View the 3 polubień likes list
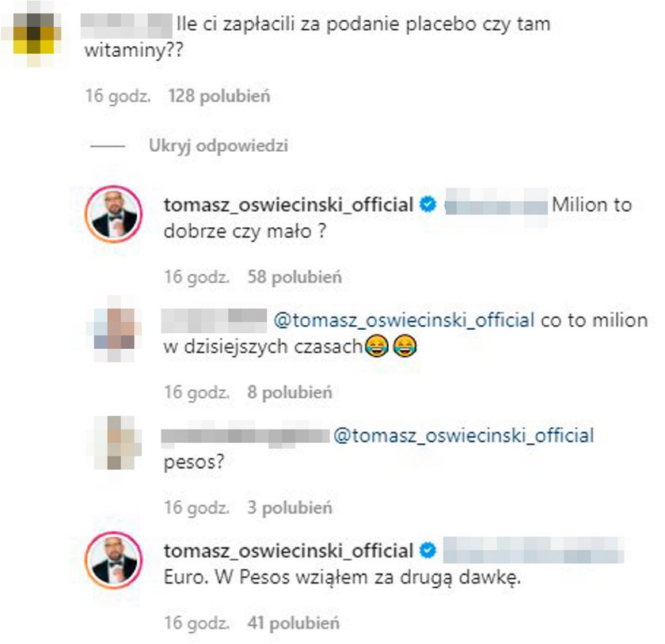 tap(290, 507)
